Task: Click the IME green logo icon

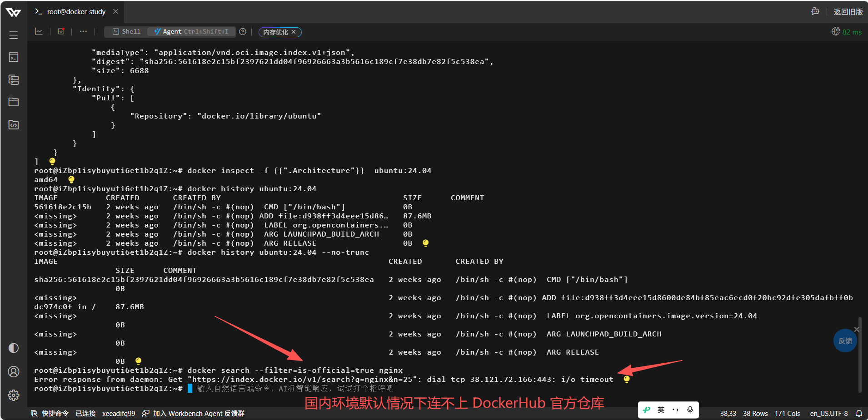Action: point(647,410)
